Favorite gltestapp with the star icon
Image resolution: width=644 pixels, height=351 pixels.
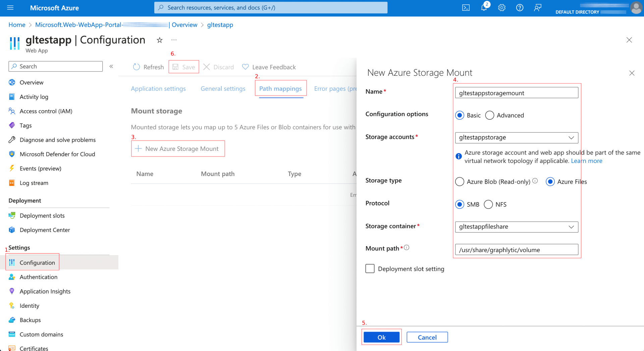click(160, 40)
